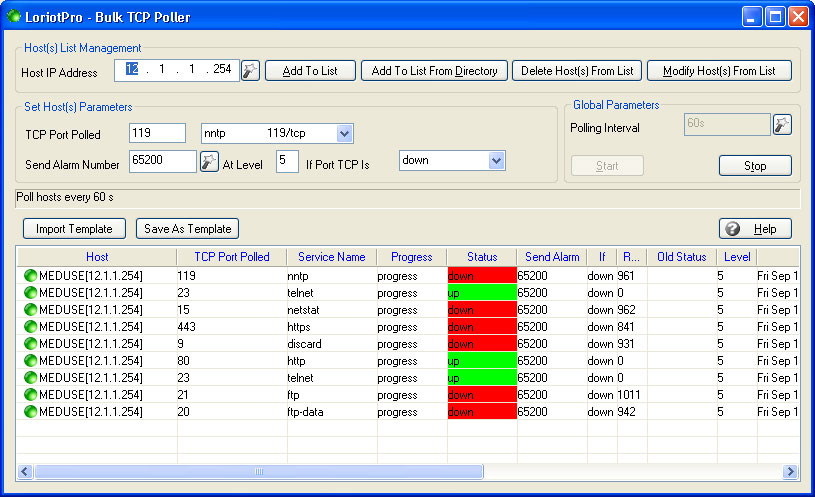The image size is (815, 497).
Task: Click the first octet of Host IP Address
Action: (x=132, y=69)
